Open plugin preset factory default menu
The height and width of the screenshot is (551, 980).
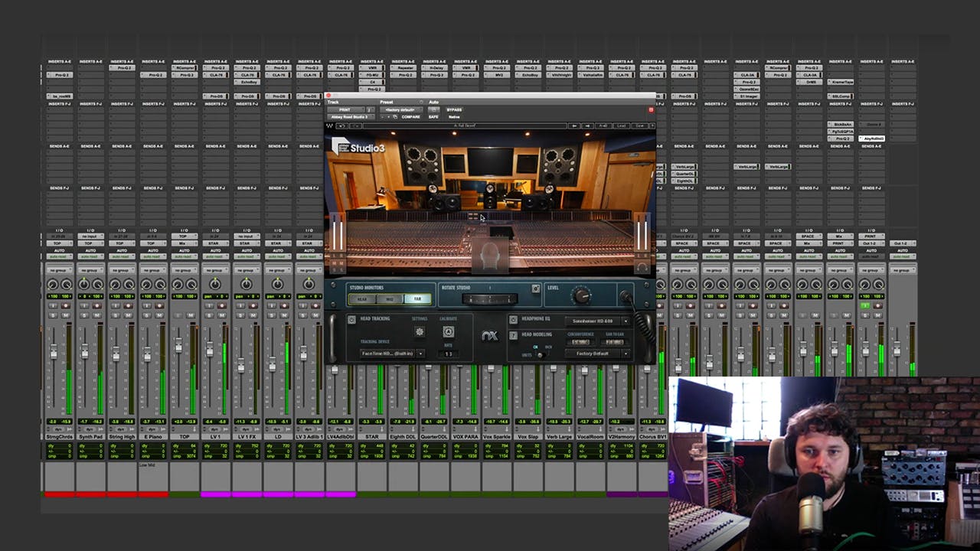pyautogui.click(x=401, y=110)
